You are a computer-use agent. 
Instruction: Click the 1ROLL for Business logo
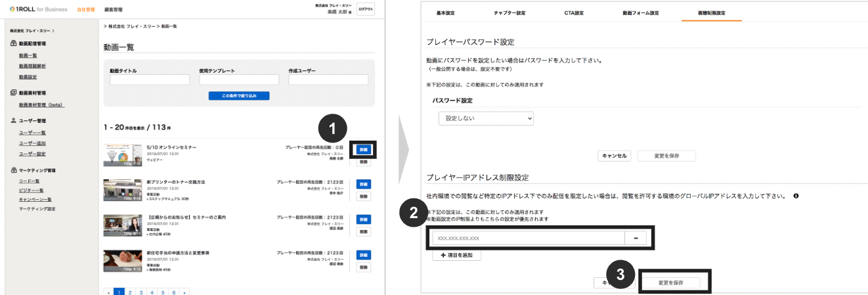38,9
